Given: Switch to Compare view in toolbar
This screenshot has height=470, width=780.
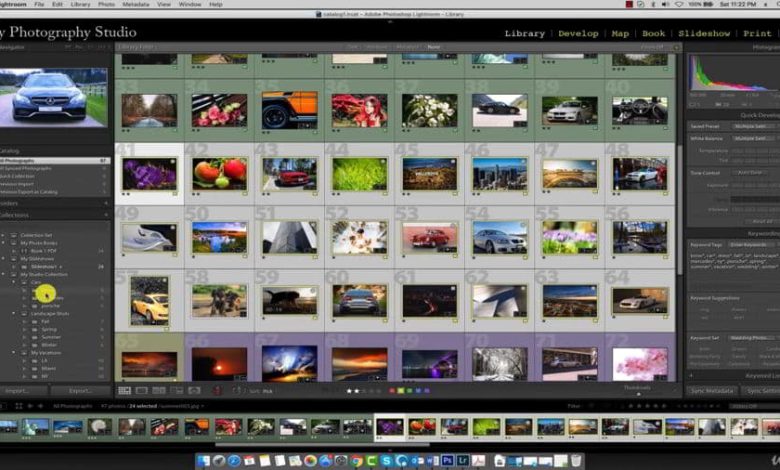Looking at the screenshot, I should click(159, 391).
